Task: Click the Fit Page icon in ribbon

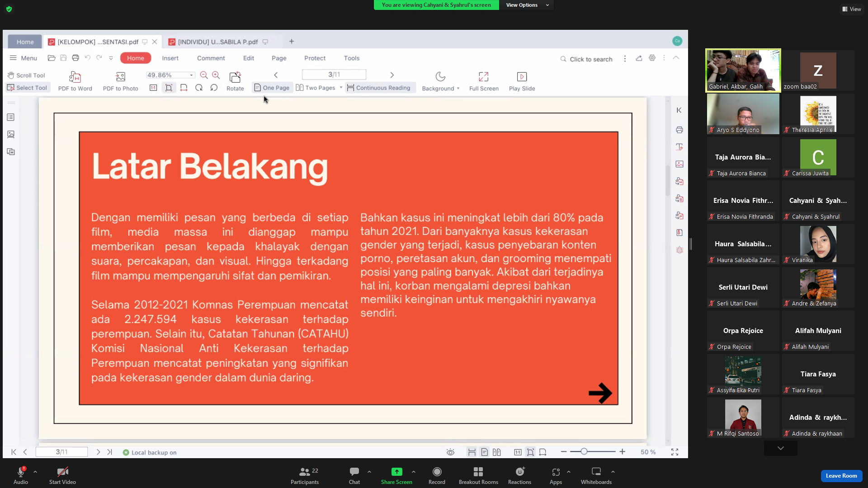Action: tap(169, 88)
